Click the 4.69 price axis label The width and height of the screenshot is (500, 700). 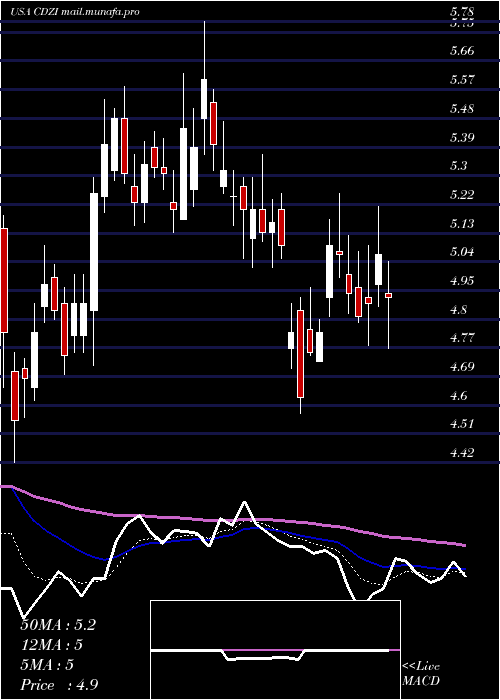pos(462,367)
